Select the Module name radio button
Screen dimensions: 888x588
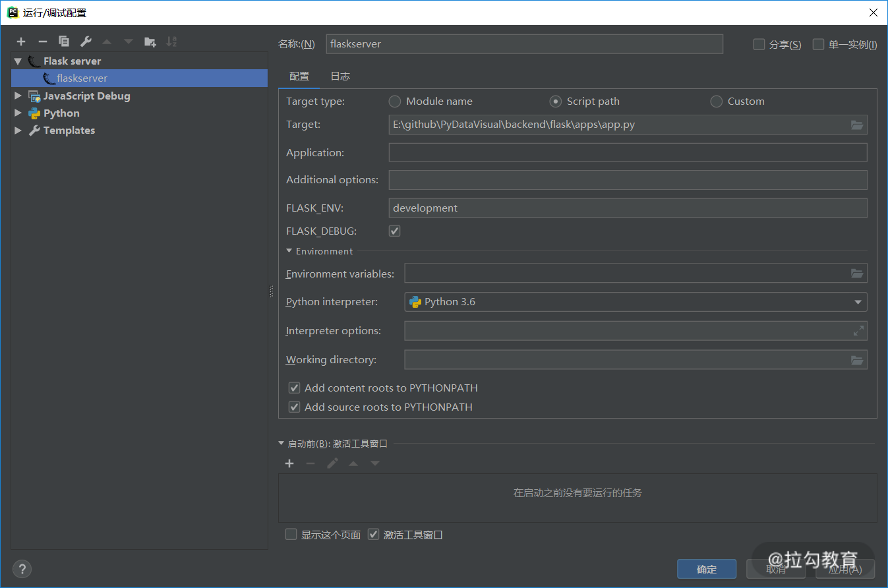395,102
